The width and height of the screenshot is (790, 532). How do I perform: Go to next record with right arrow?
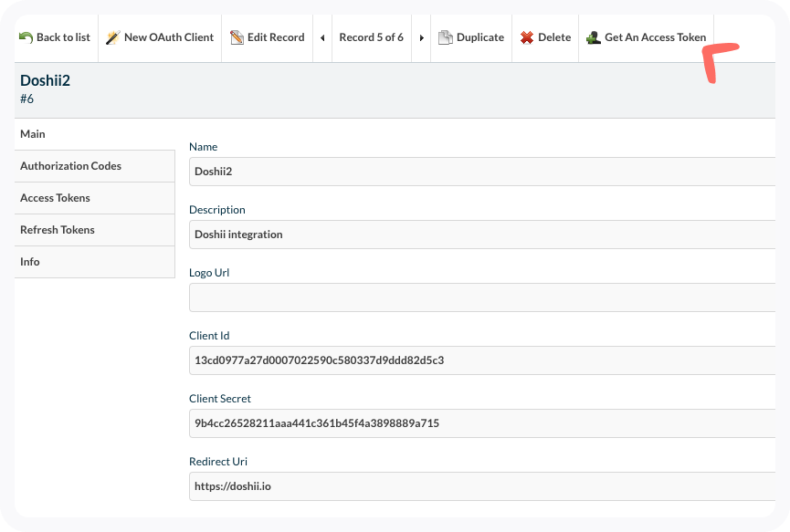421,37
